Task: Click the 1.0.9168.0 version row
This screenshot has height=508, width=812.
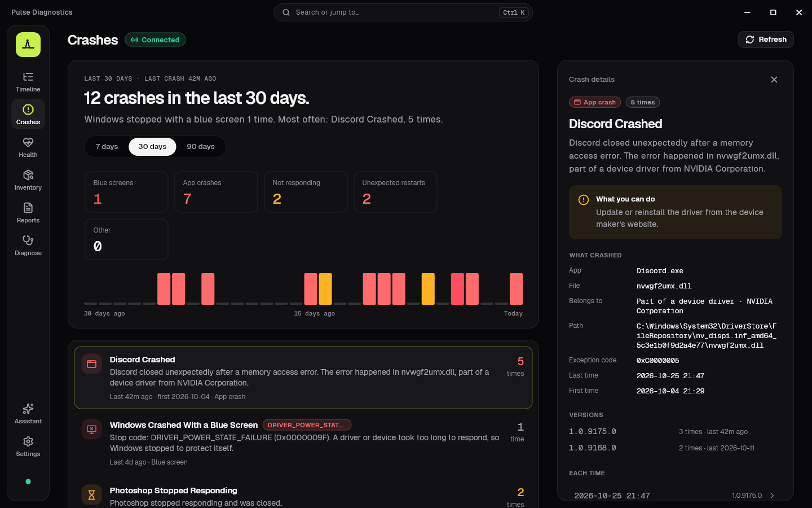Action: coord(675,448)
